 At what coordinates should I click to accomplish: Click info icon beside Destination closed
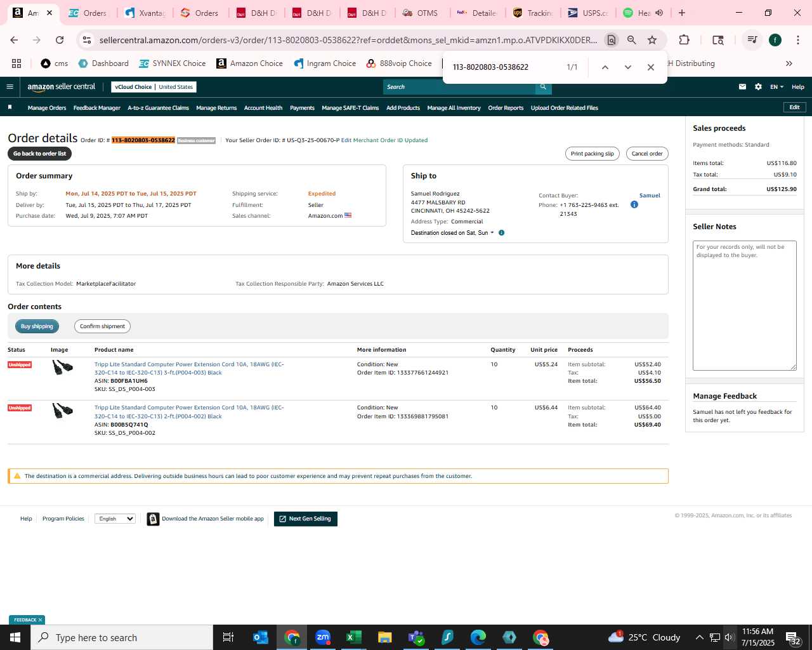(501, 233)
